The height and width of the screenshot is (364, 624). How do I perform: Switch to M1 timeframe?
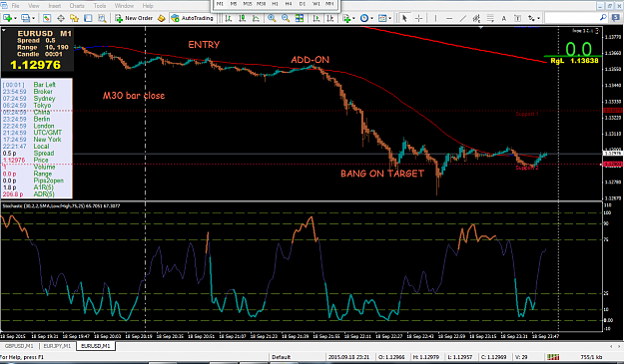220,4
